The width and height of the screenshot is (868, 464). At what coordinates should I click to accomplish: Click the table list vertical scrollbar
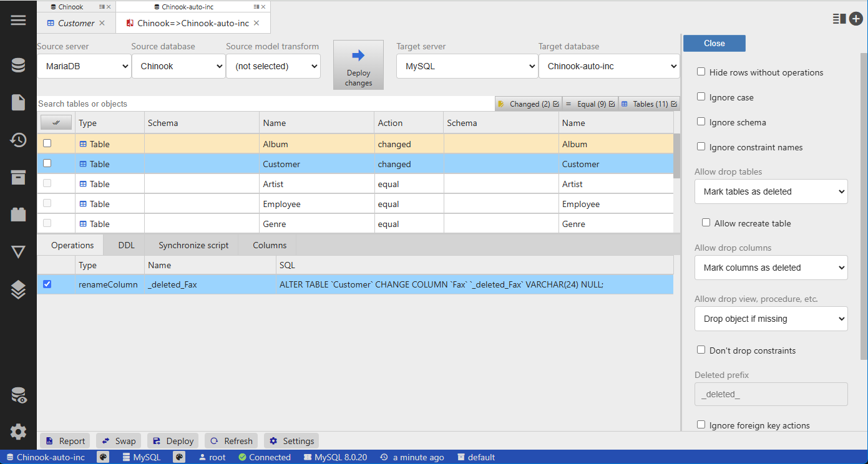click(677, 156)
